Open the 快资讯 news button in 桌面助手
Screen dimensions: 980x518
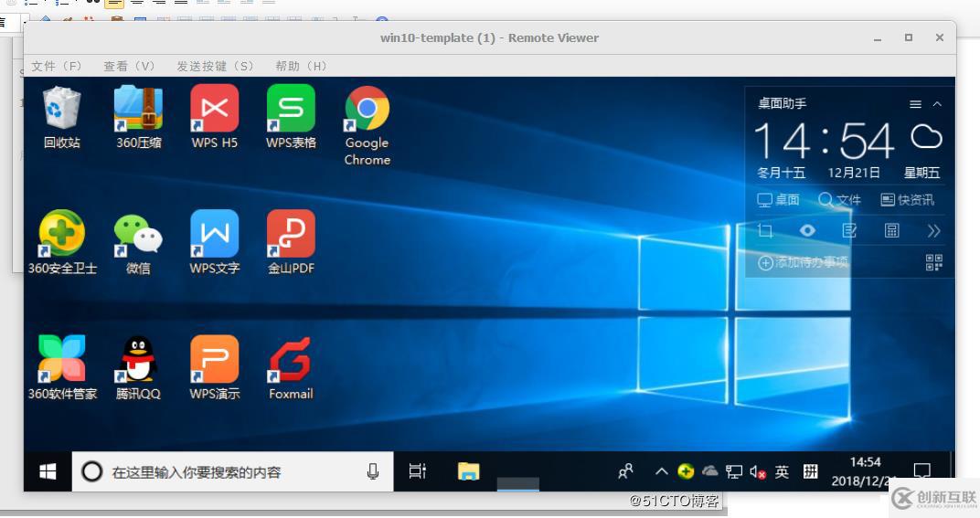tap(908, 199)
